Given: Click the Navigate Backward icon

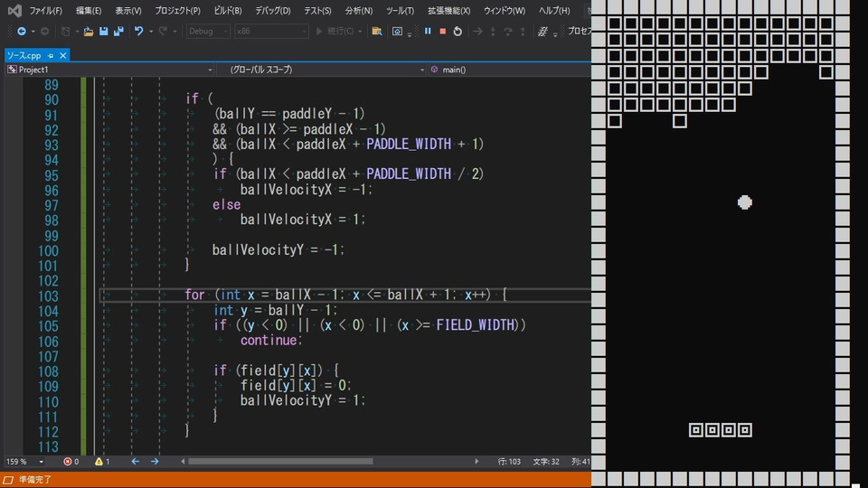Looking at the screenshot, I should [x=21, y=31].
